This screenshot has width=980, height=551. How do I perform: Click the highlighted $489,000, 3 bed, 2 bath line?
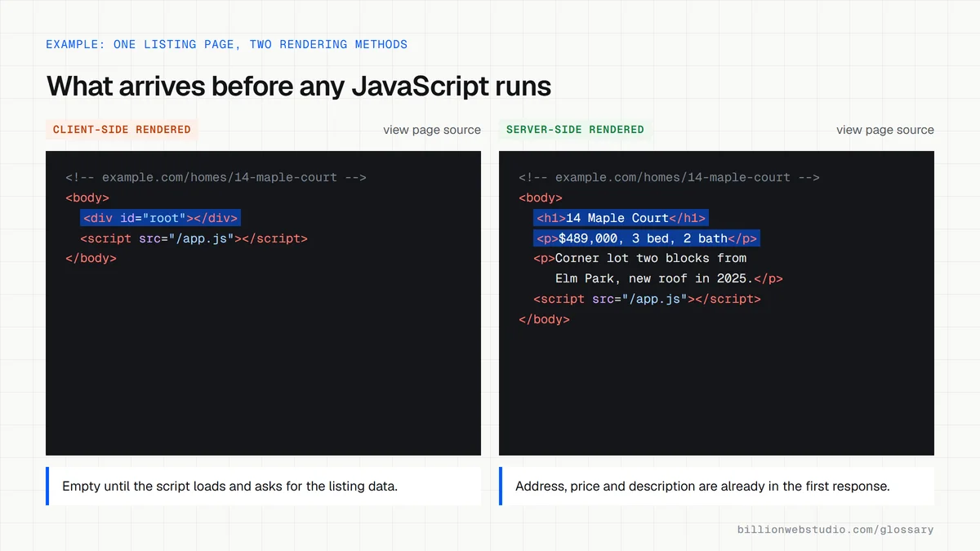tap(647, 238)
